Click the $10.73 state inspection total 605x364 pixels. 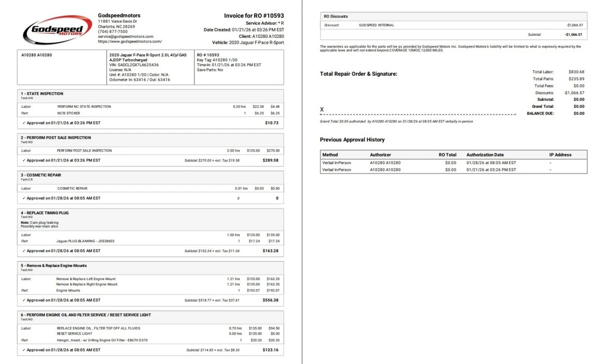[x=272, y=123]
